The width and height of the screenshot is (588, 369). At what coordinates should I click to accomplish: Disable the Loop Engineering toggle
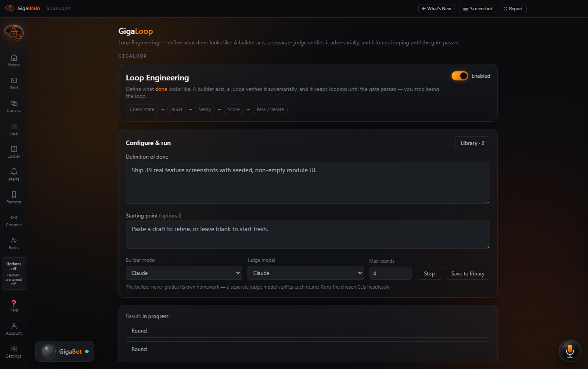point(460,76)
